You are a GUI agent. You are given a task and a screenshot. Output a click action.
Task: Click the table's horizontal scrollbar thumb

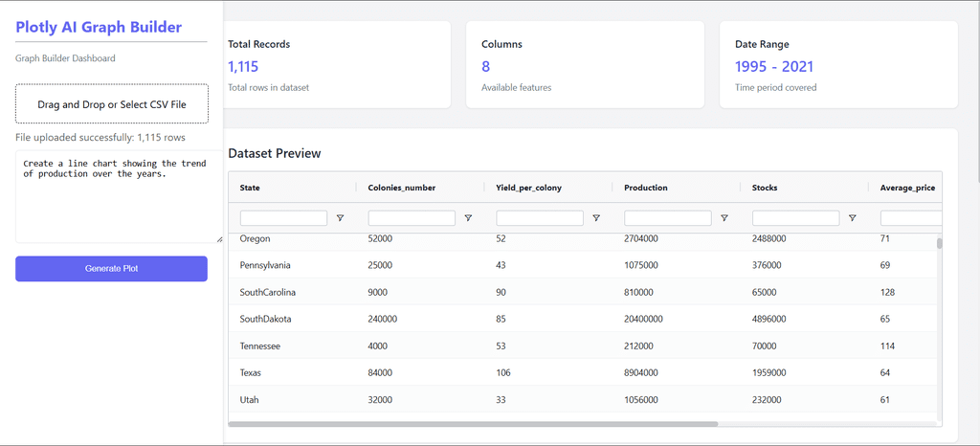pos(473,424)
